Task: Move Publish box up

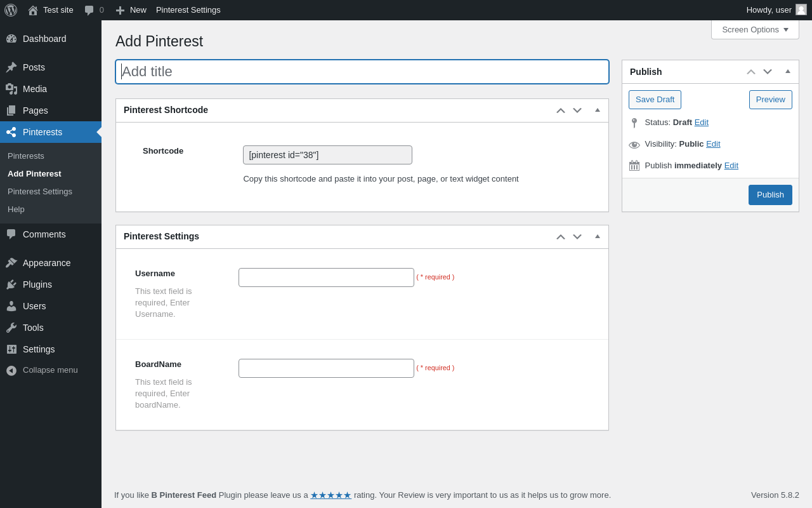Action: tap(751, 72)
